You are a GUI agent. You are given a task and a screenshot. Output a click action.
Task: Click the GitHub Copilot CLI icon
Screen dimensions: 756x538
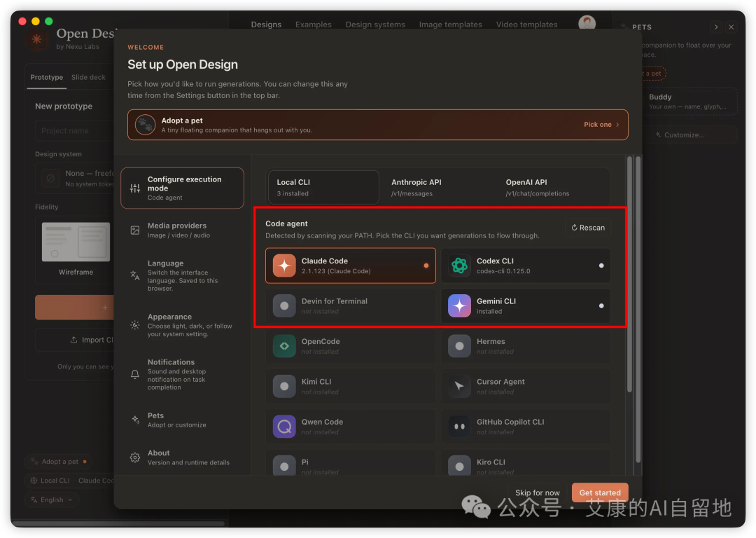point(459,427)
